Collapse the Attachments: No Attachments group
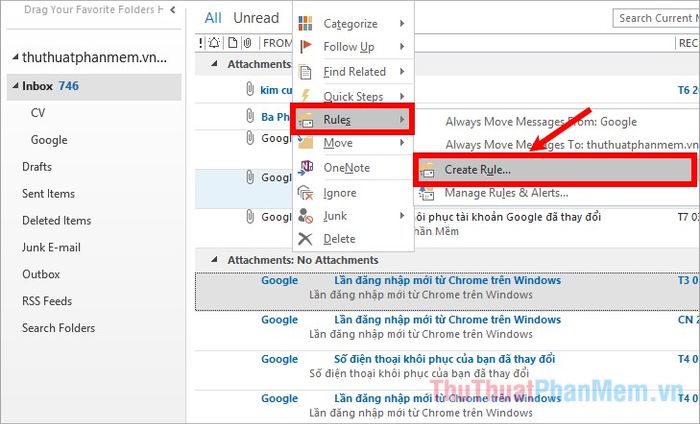The image size is (700, 424). tap(215, 259)
